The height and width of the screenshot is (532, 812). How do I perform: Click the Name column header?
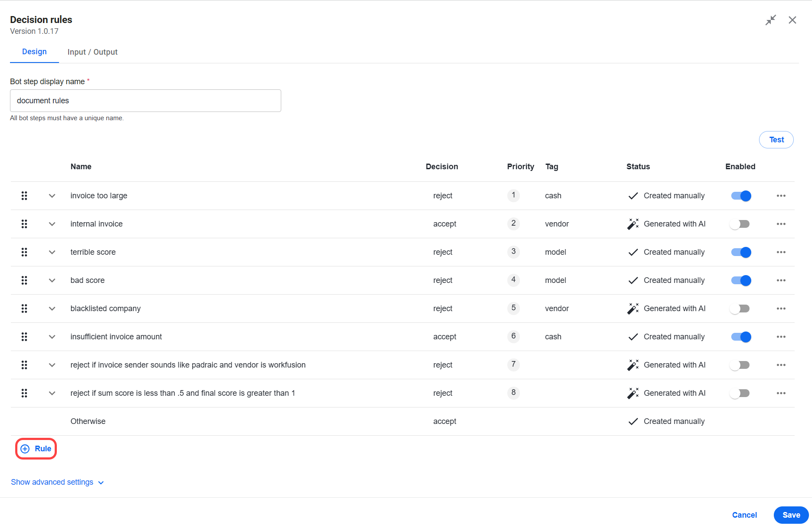pyautogui.click(x=81, y=167)
